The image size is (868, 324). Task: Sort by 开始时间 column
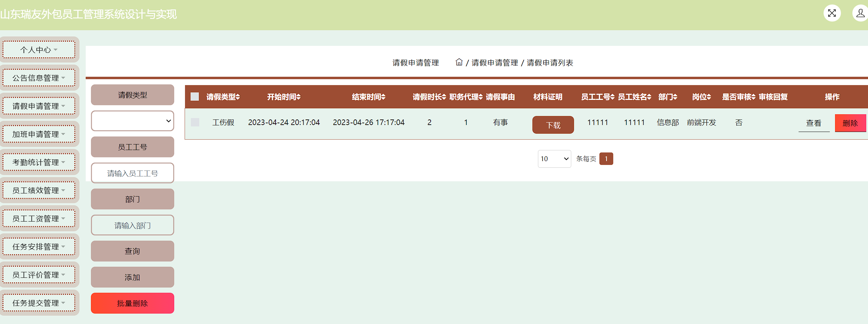pos(284,97)
